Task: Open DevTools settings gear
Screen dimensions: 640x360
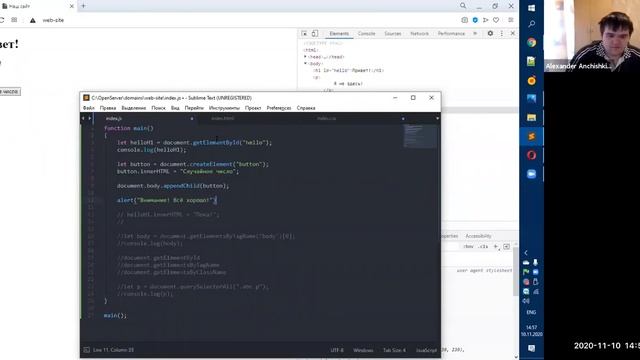Action: coord(490,33)
